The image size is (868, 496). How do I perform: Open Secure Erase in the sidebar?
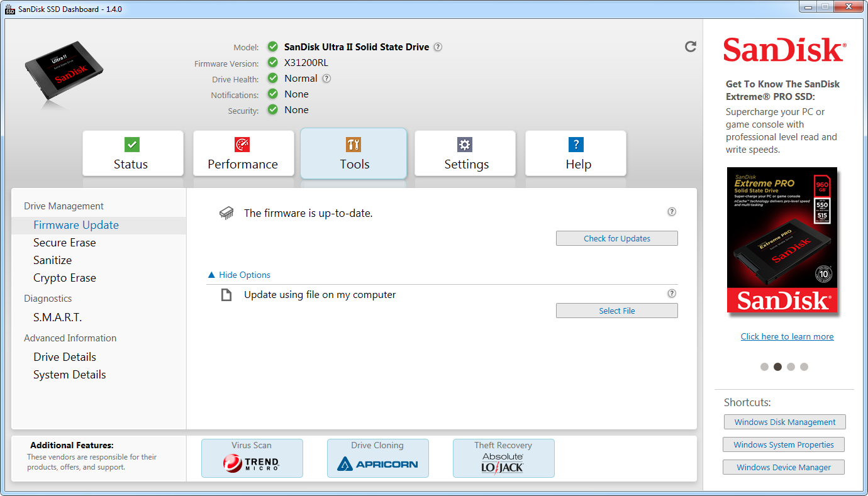click(x=65, y=243)
